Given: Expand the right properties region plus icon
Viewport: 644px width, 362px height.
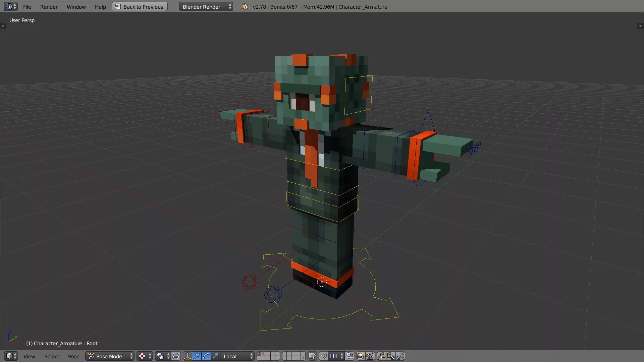Looking at the screenshot, I should 640,26.
